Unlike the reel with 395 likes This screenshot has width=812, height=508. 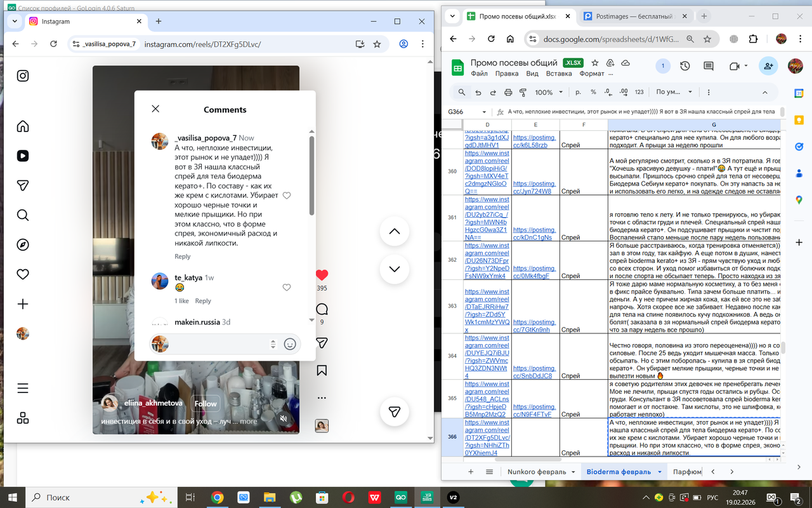(322, 275)
